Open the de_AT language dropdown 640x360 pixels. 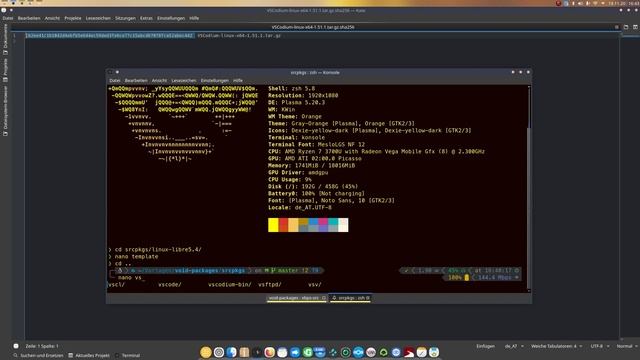(514, 346)
